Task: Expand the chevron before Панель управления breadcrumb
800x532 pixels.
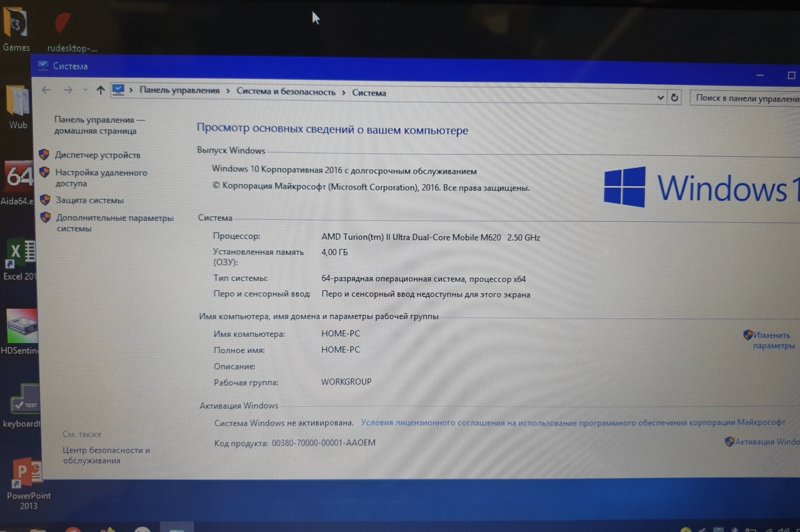Action: point(131,90)
